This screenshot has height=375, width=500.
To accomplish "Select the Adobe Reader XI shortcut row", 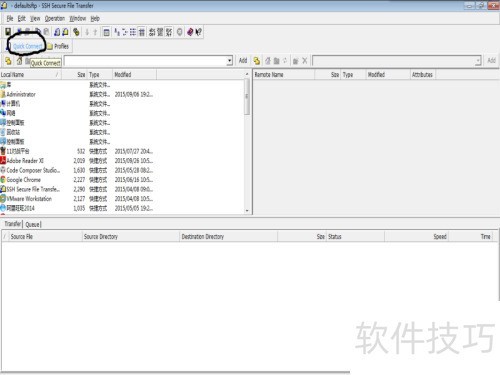I will [x=77, y=161].
